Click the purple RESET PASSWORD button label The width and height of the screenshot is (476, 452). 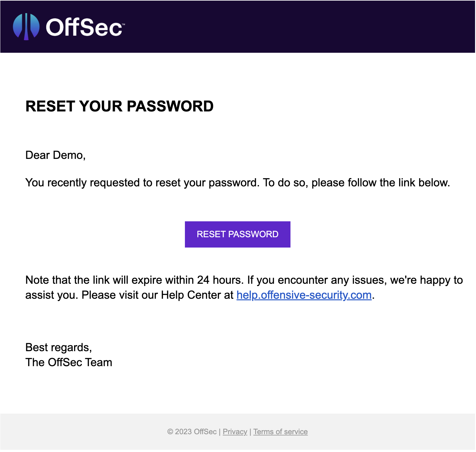237,234
